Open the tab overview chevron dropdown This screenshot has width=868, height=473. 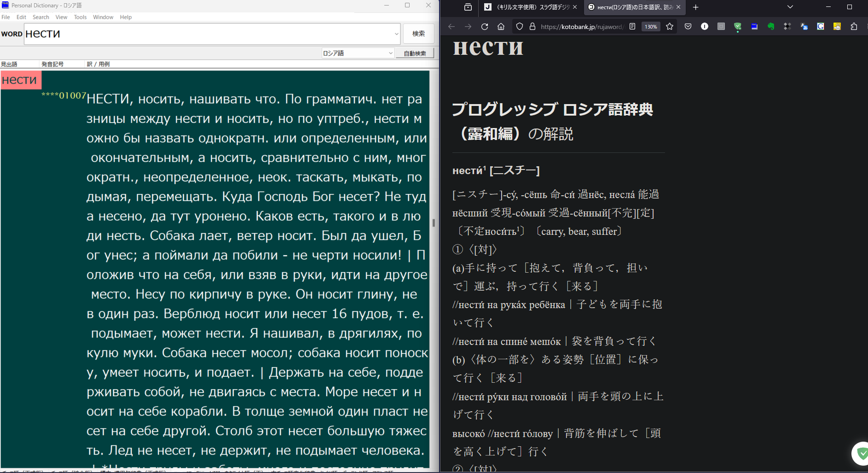pos(790,7)
